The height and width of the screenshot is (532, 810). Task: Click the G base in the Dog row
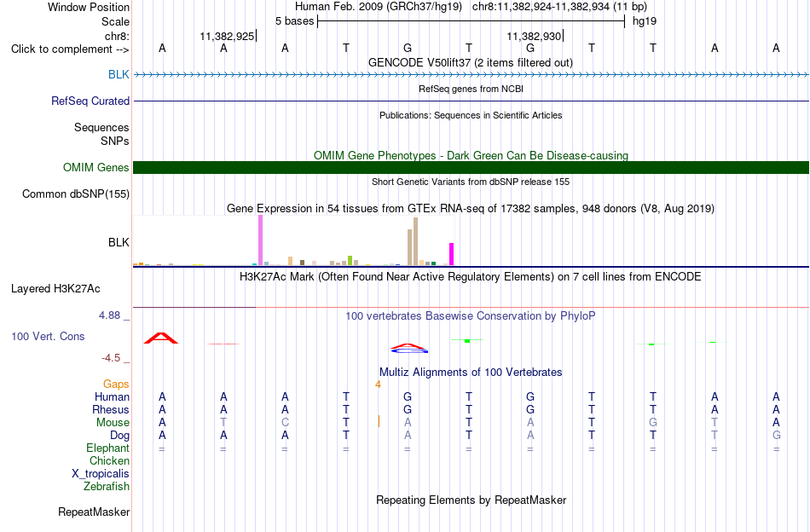[777, 436]
